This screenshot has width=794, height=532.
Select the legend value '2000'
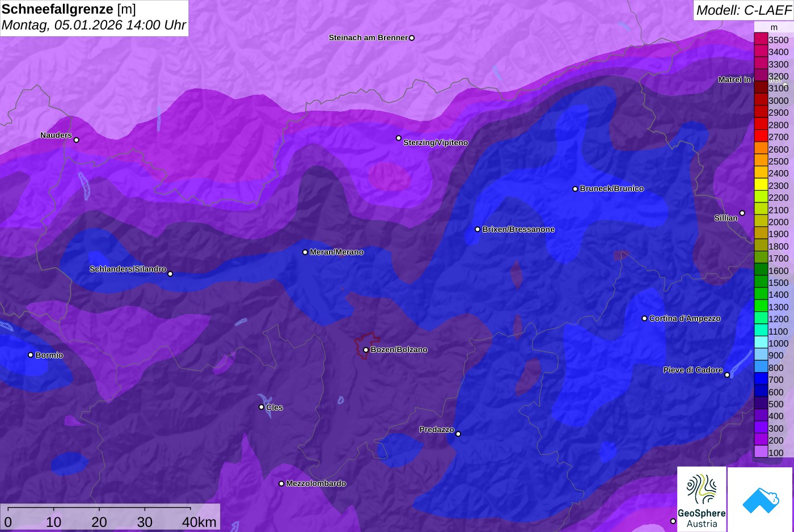click(778, 222)
